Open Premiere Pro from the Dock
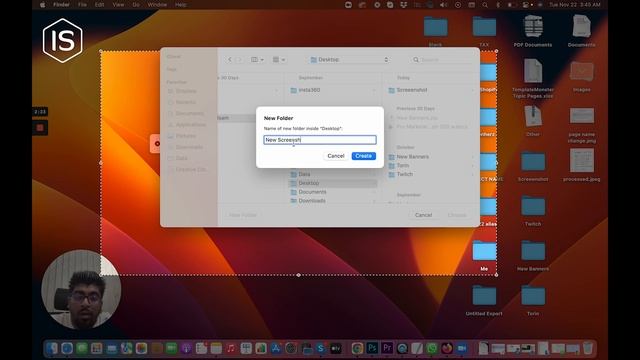Viewport: 640px width, 360px height. tap(387, 348)
